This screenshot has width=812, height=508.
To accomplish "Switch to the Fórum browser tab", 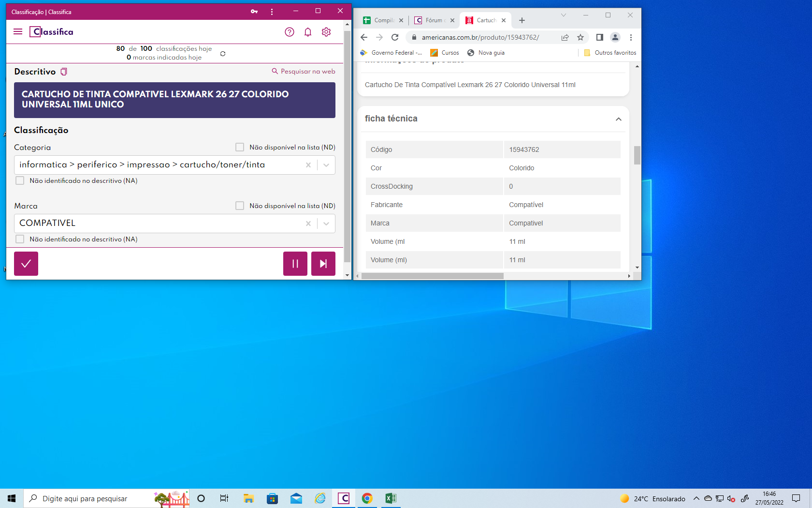I will coord(430,20).
